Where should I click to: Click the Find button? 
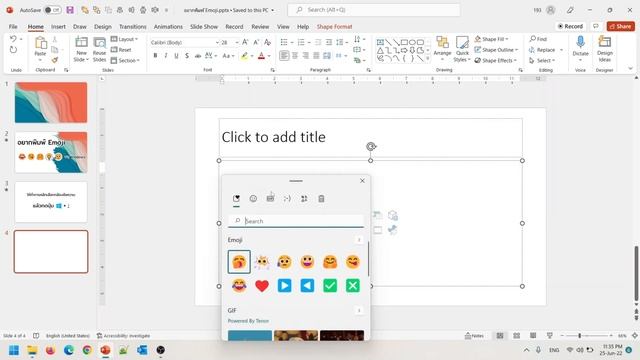click(538, 39)
